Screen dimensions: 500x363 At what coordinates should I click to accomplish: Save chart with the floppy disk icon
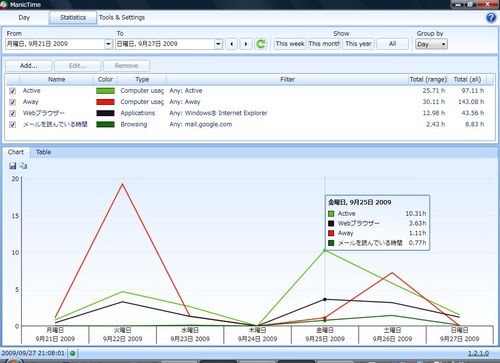pyautogui.click(x=13, y=166)
